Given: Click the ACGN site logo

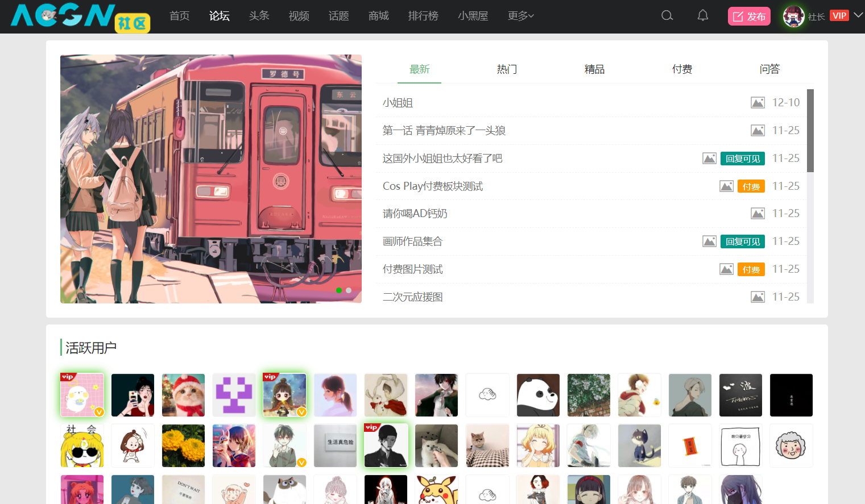Looking at the screenshot, I should click(80, 16).
